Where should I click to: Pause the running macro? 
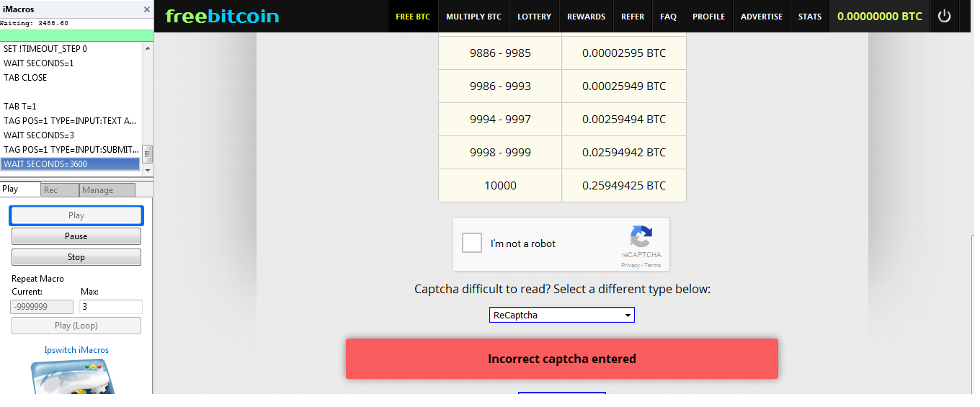pos(76,236)
